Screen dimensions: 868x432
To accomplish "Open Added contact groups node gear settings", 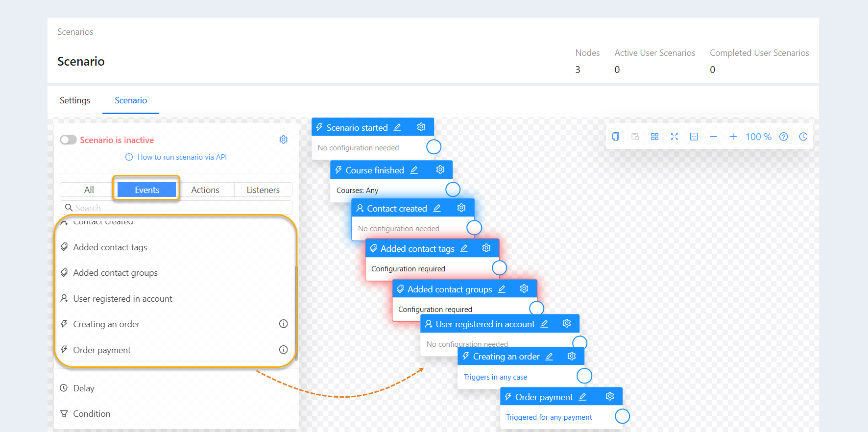I will [x=524, y=288].
